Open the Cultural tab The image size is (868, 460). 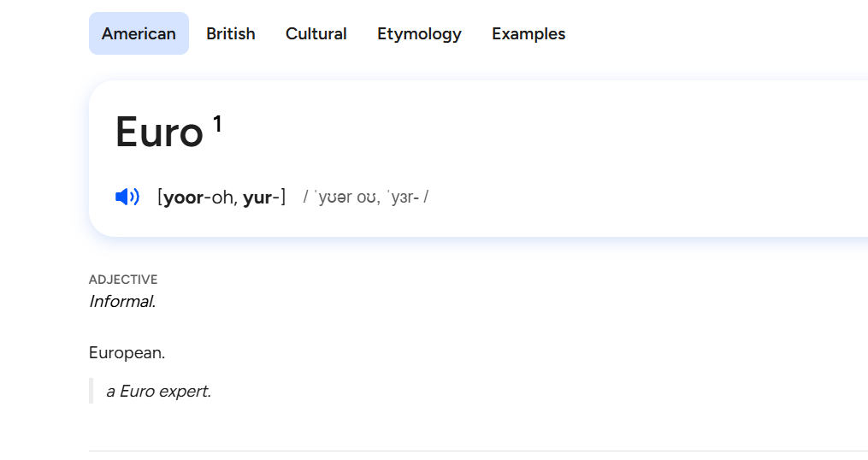click(x=316, y=34)
